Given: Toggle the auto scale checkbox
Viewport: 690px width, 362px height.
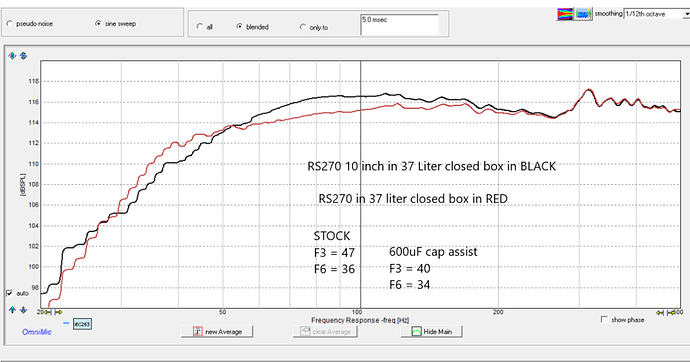Looking at the screenshot, I should [x=9, y=293].
